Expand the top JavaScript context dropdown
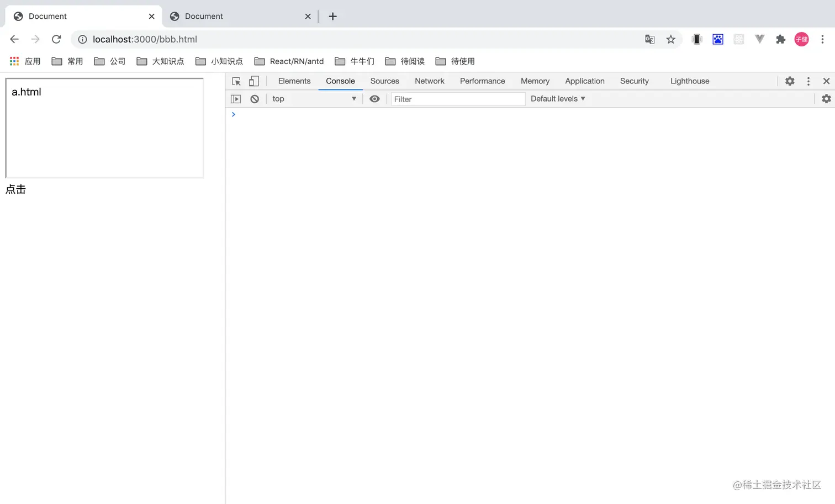835x504 pixels. point(314,99)
